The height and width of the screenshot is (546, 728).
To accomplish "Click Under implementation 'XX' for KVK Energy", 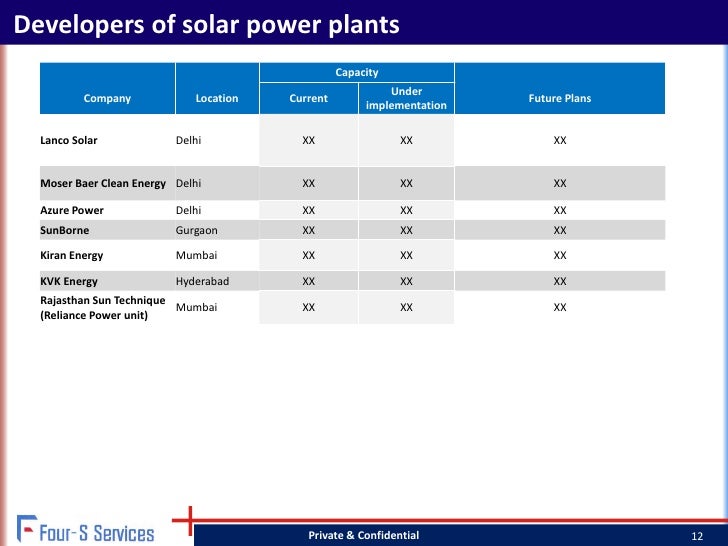I will point(406,281).
